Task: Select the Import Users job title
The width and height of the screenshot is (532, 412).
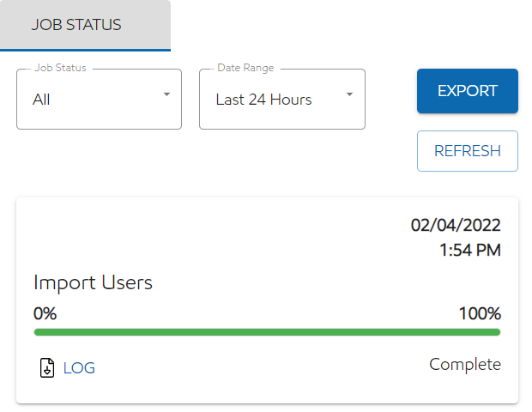Action: 93,282
